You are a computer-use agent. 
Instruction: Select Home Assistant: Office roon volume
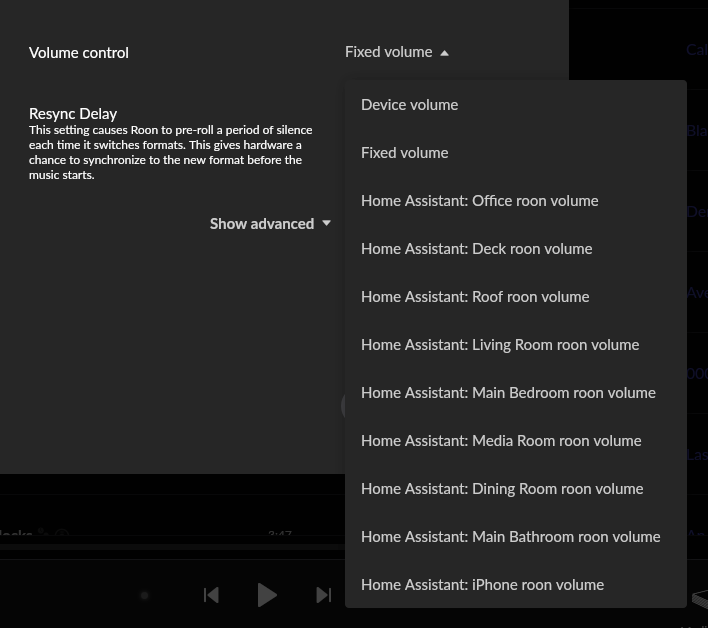pos(479,201)
